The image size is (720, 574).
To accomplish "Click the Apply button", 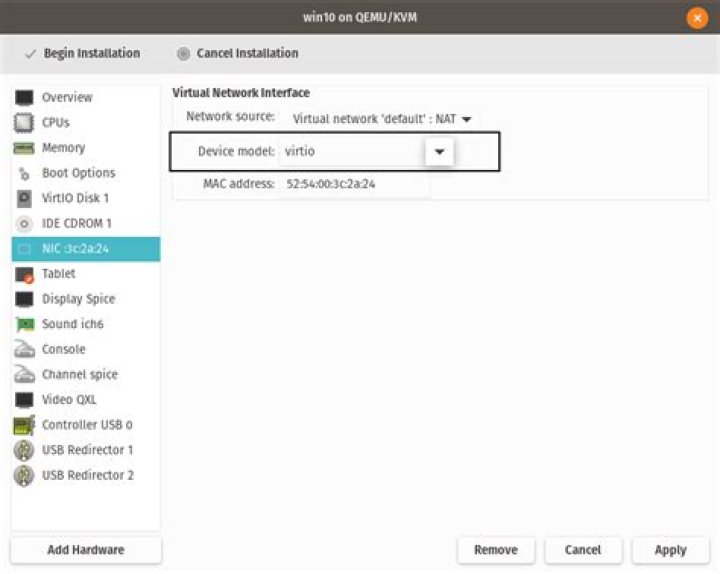I will pos(670,550).
